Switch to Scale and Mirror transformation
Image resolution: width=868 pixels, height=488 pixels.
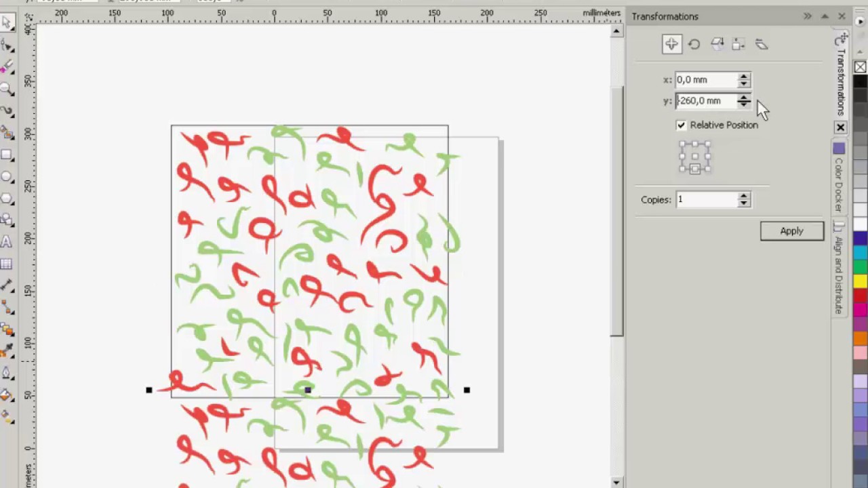[717, 44]
